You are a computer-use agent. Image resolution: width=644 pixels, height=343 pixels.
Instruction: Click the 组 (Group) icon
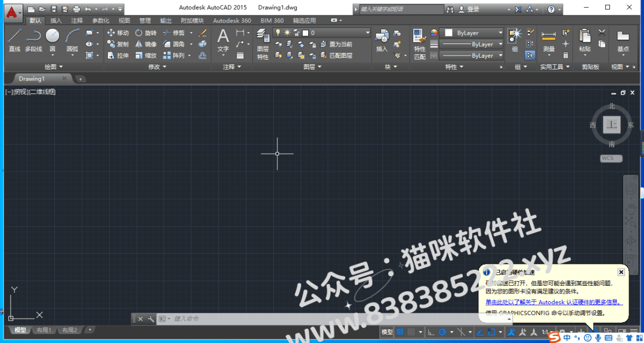515,40
